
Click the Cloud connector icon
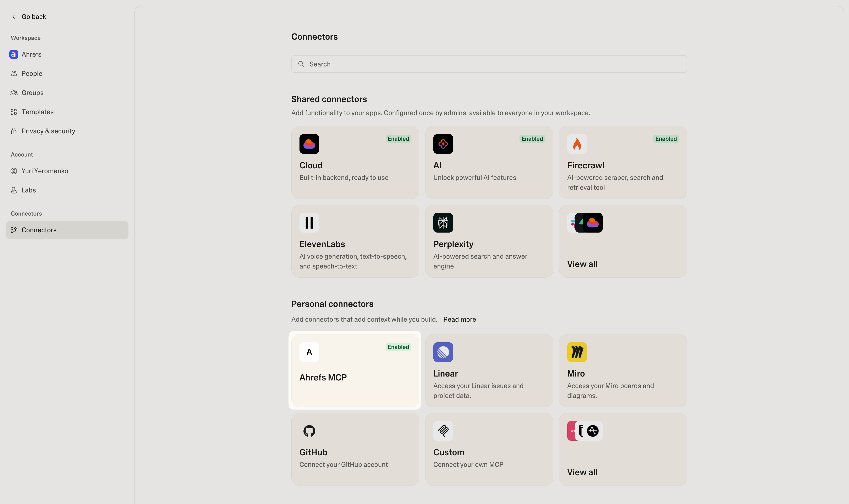(309, 144)
